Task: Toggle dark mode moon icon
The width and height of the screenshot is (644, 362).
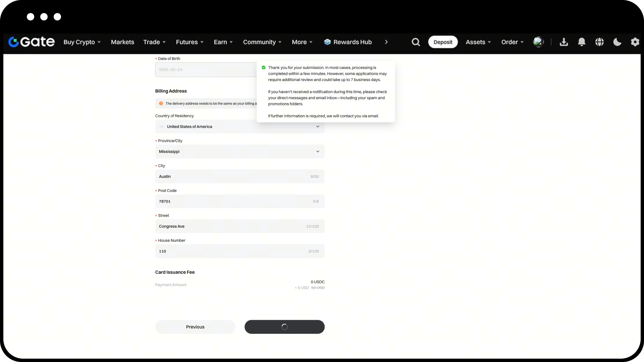Action: coord(617,42)
